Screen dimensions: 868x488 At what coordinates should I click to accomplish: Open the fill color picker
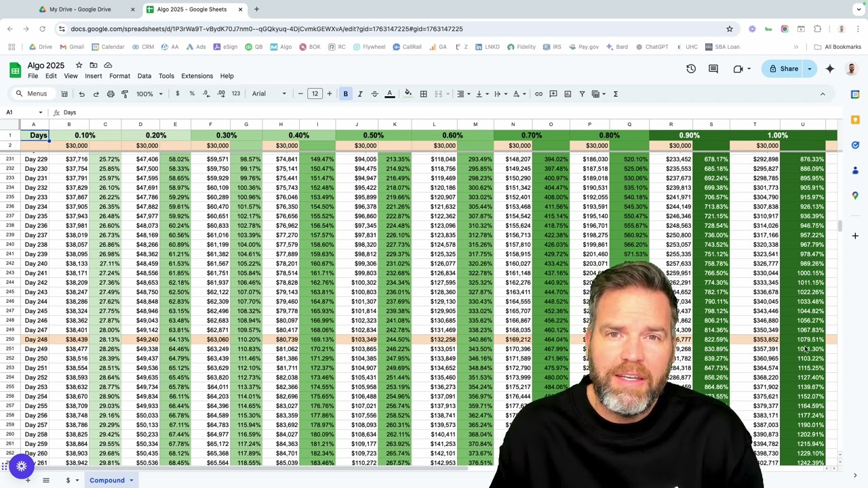pyautogui.click(x=408, y=94)
